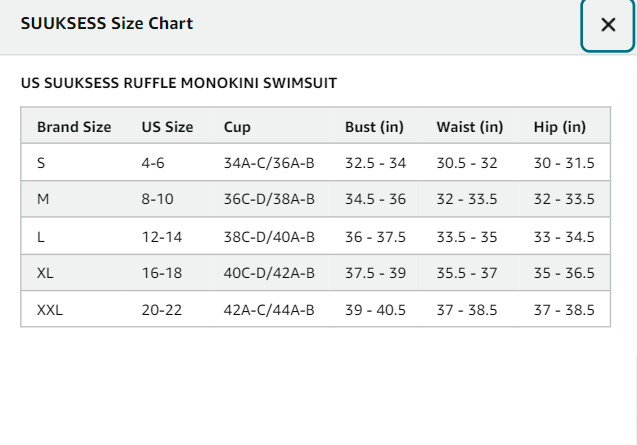The height and width of the screenshot is (445, 638).
Task: Click waist measurement 30.5 - 32 cell
Action: tap(469, 162)
